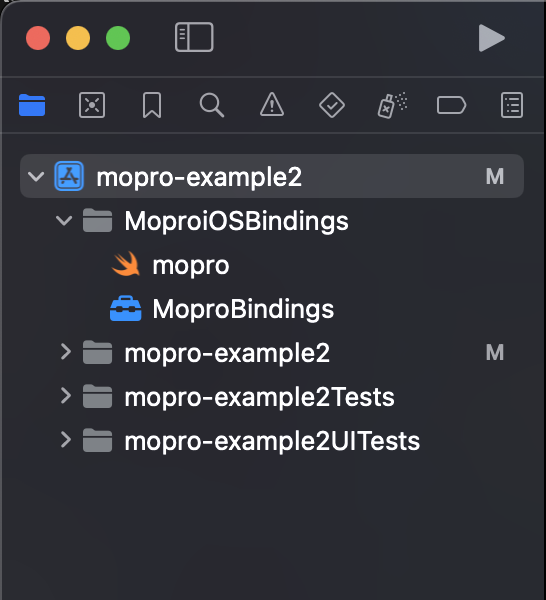Click the mopro-example2UITests folder icon
Screen dimensions: 546x600
98,440
